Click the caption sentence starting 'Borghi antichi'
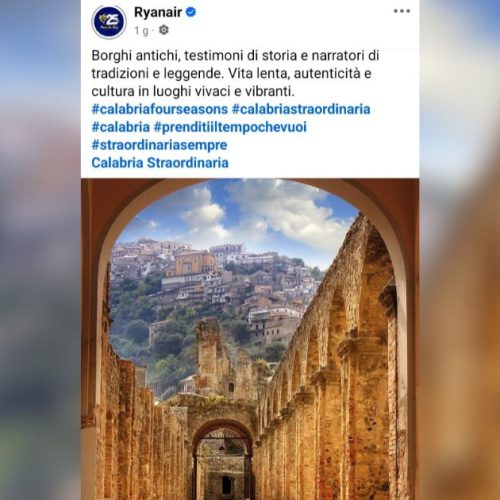This screenshot has width=500, height=500. [x=231, y=64]
